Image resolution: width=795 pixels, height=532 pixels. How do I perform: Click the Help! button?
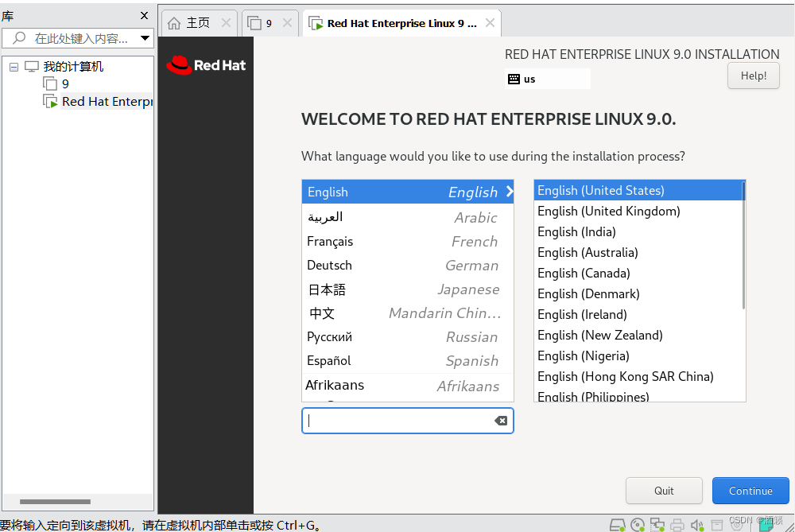pos(754,76)
